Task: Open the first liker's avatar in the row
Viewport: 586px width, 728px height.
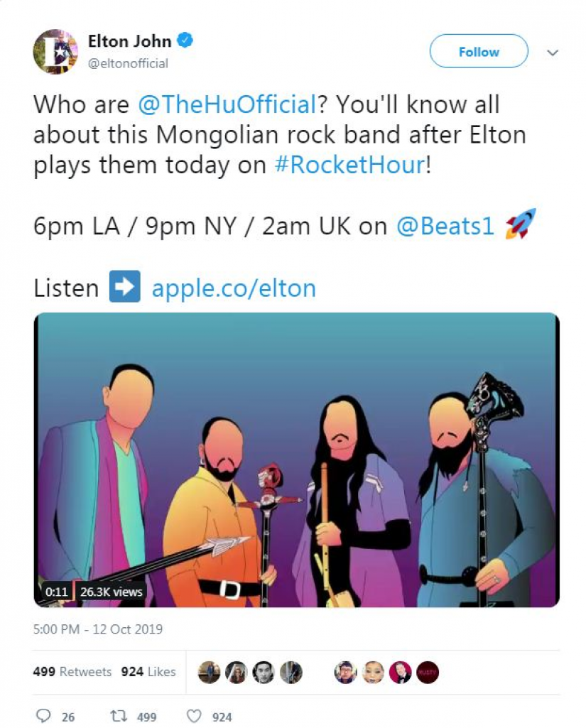Action: [209, 672]
